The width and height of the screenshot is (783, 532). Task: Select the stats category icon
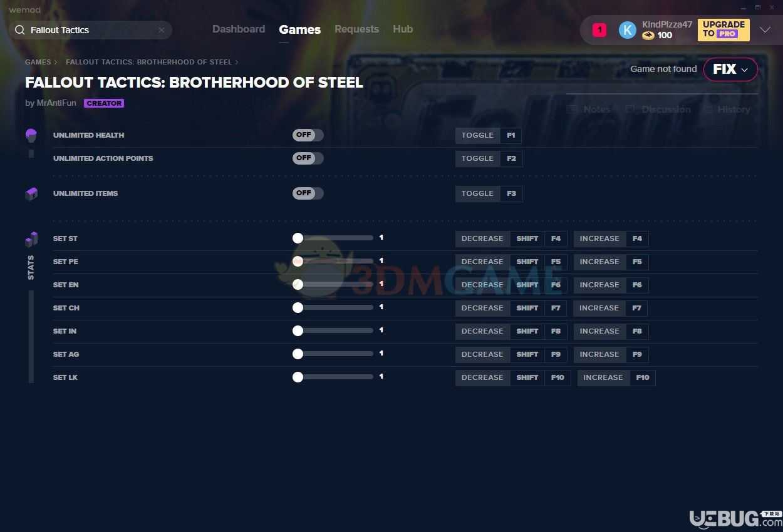31,239
